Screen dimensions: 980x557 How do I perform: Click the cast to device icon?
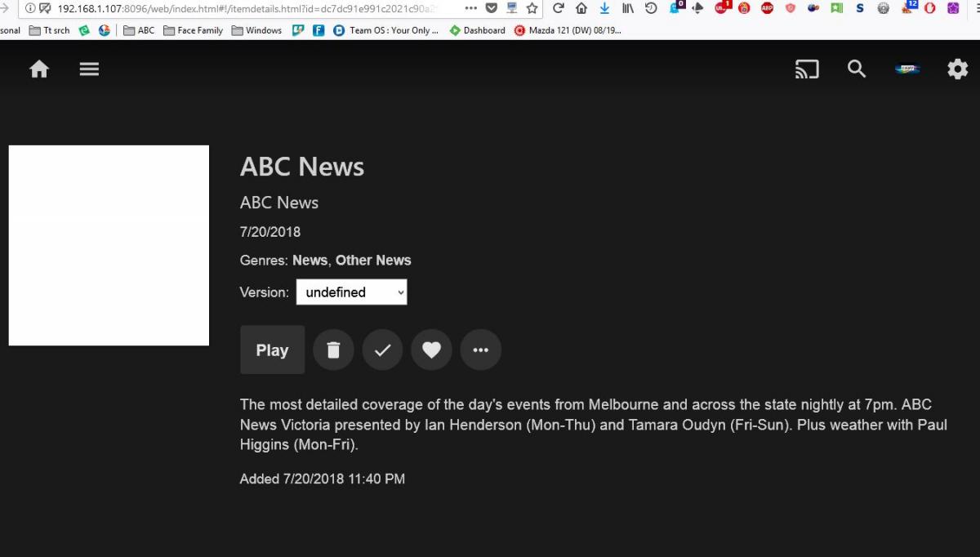click(x=807, y=69)
